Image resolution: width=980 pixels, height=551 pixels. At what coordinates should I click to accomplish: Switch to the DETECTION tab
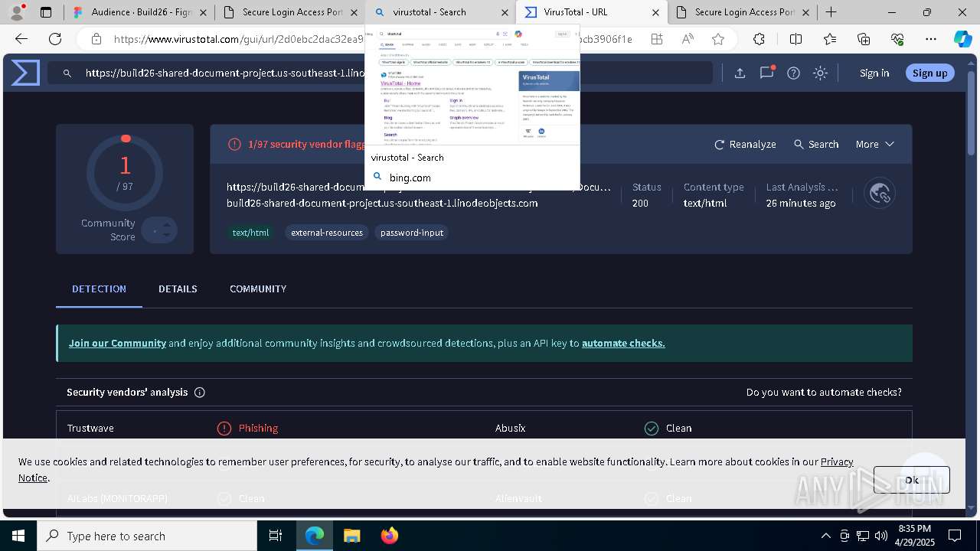pos(99,289)
